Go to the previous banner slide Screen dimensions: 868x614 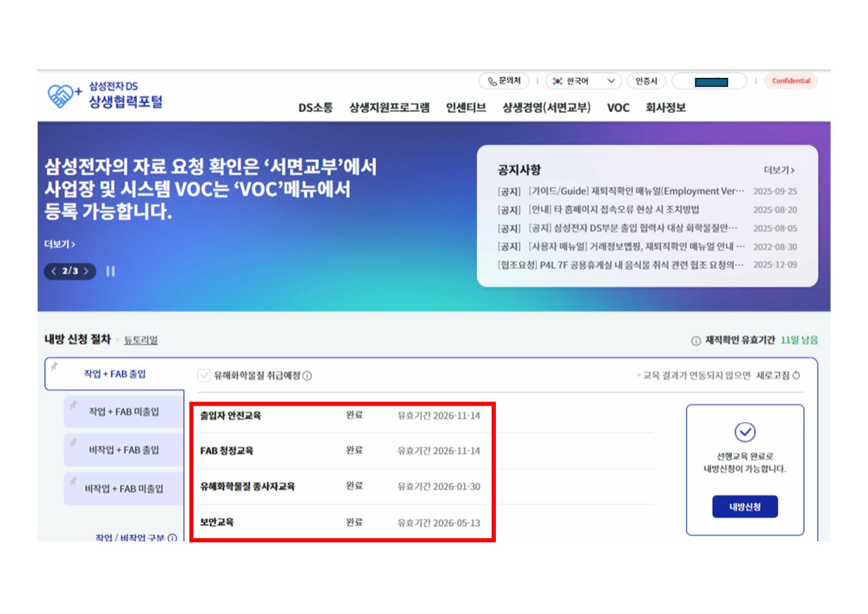(54, 271)
